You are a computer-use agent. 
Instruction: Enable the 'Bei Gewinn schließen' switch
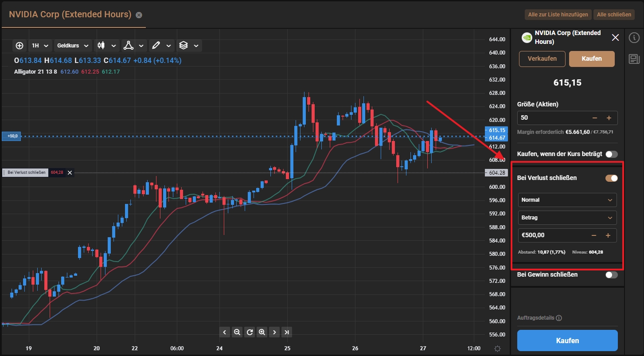click(x=612, y=274)
